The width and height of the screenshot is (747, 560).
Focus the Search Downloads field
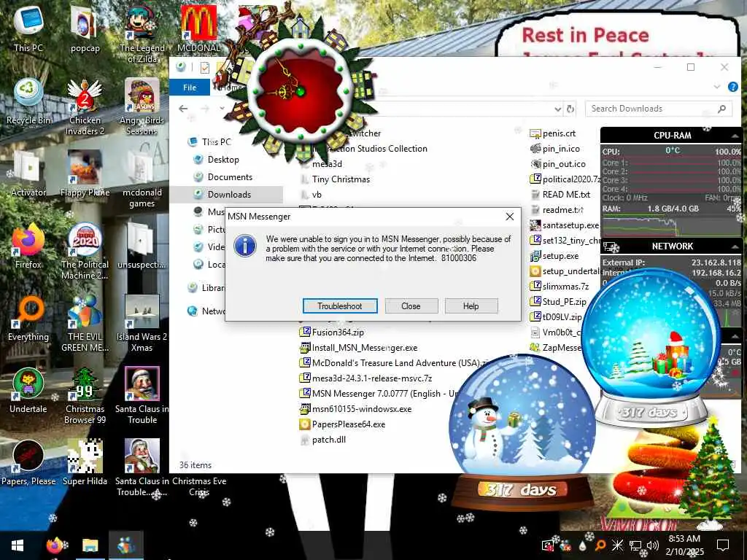[659, 109]
